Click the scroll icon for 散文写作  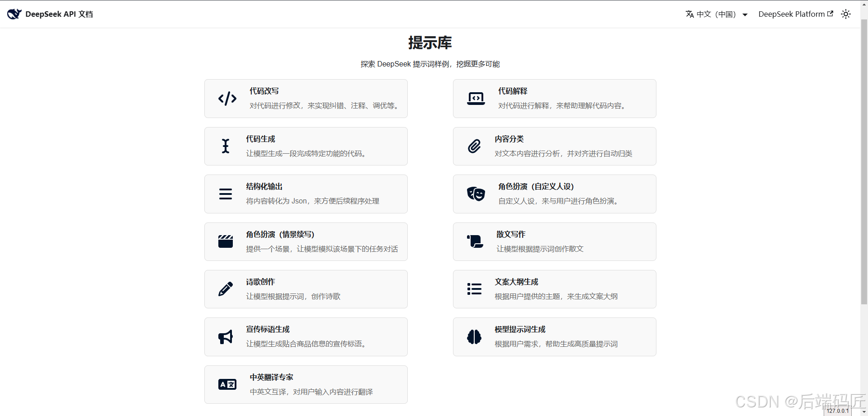[475, 241]
